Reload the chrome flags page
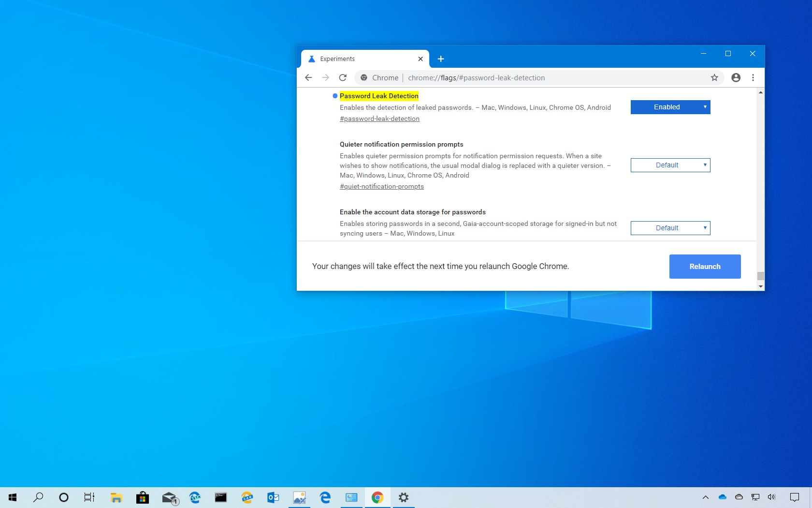This screenshot has height=508, width=812. click(x=343, y=77)
